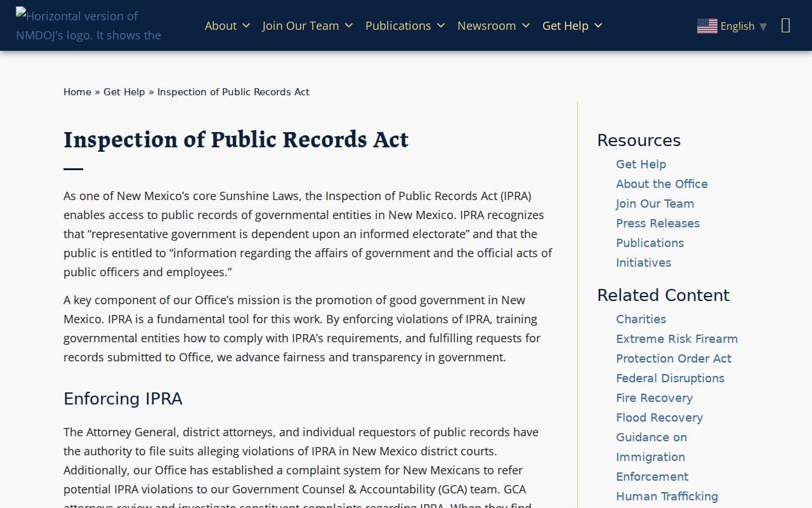Open the Fire Recovery link
The image size is (812, 508).
point(654,398)
